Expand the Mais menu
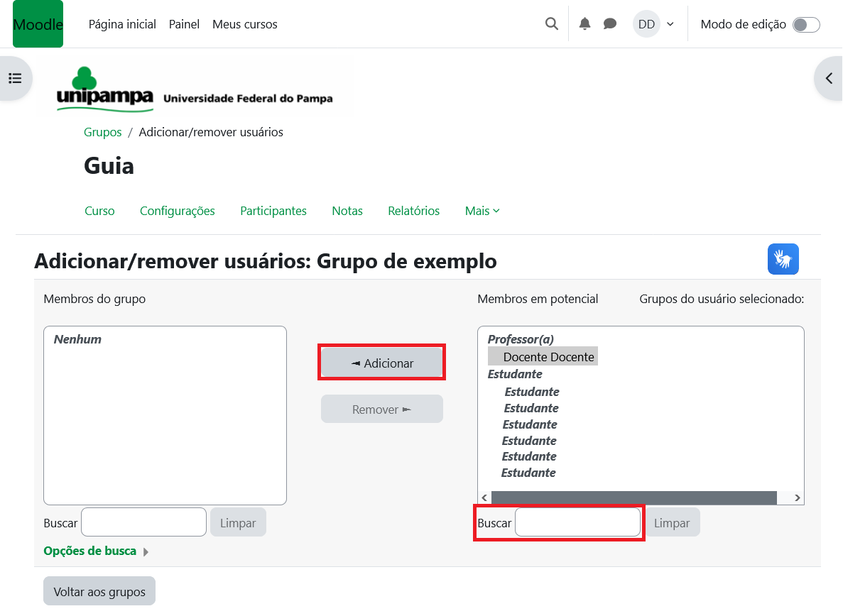The height and width of the screenshot is (616, 843). 482,211
